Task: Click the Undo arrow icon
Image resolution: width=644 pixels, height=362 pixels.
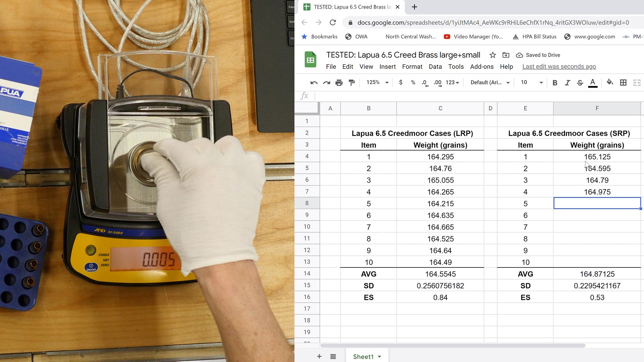Action: 314,83
